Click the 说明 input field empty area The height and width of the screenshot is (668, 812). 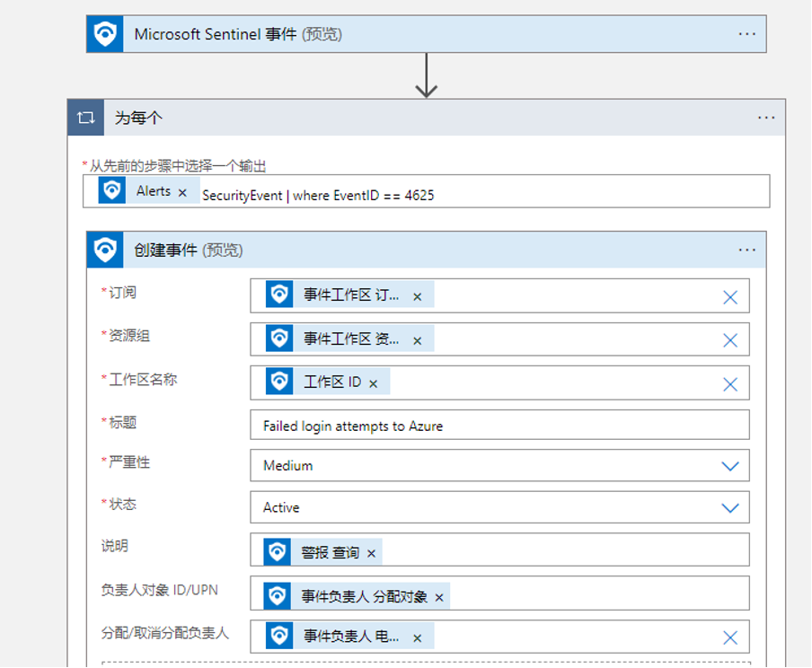(x=564, y=550)
